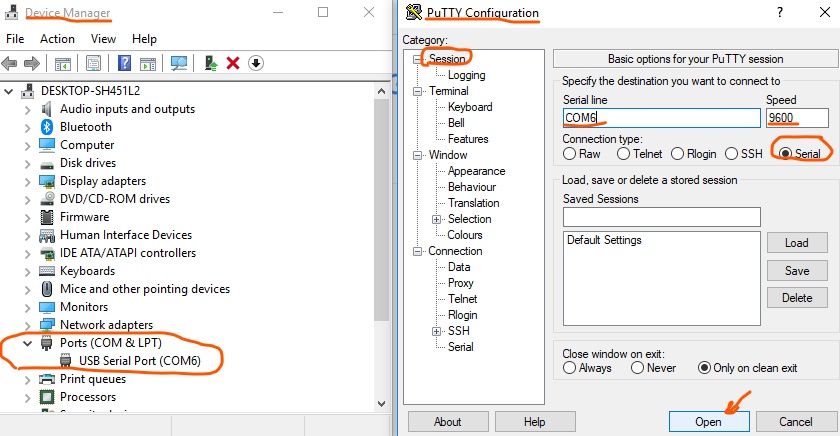The width and height of the screenshot is (840, 436).
Task: Open the Action menu in Device Manager
Action: point(57,39)
